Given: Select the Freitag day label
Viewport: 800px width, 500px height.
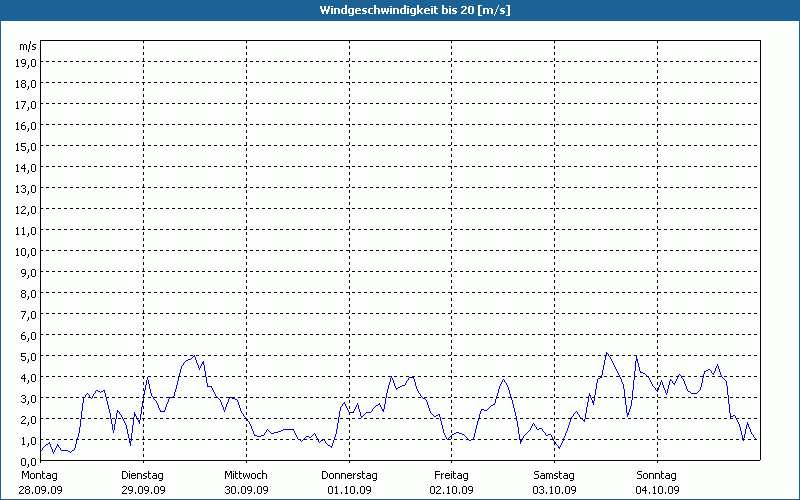Looking at the screenshot, I should (x=451, y=476).
